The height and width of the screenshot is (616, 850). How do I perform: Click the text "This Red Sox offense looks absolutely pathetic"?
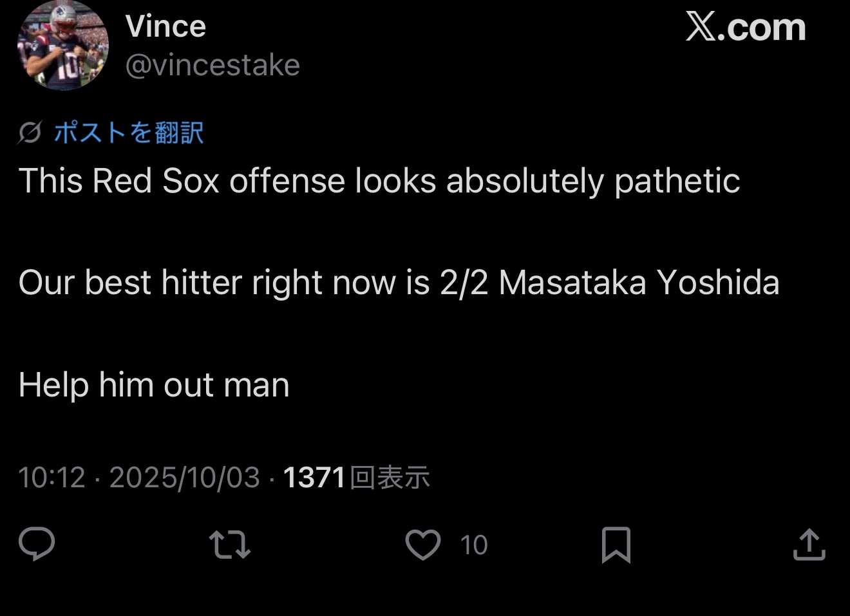(379, 181)
